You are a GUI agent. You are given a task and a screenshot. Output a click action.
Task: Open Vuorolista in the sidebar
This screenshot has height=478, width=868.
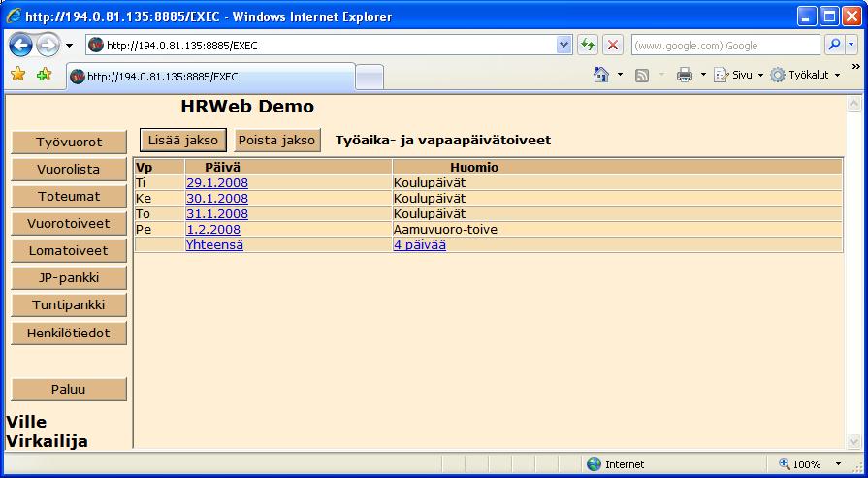pyautogui.click(x=69, y=170)
